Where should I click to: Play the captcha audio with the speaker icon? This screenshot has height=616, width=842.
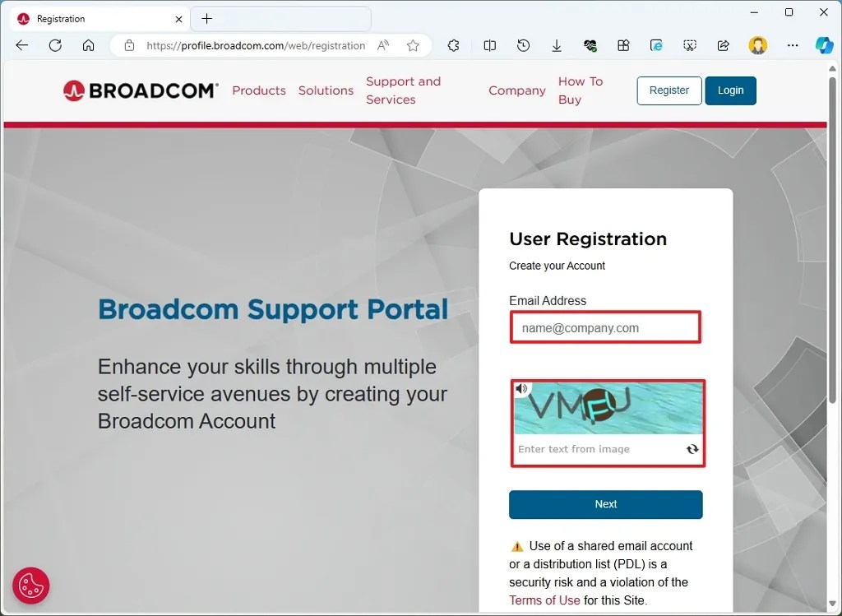pos(521,387)
